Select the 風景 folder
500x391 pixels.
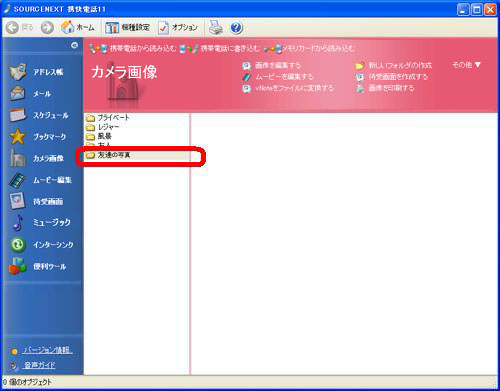[x=99, y=136]
